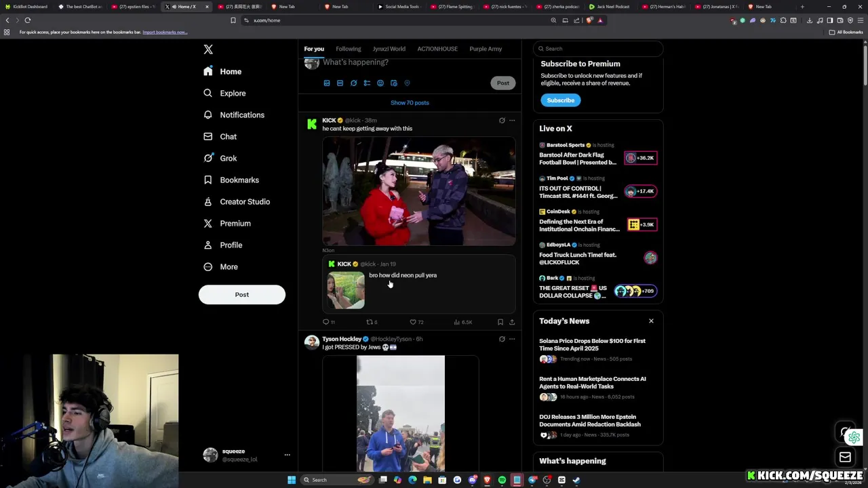The width and height of the screenshot is (868, 488).
Task: Switch to the Following tab
Action: (349, 49)
